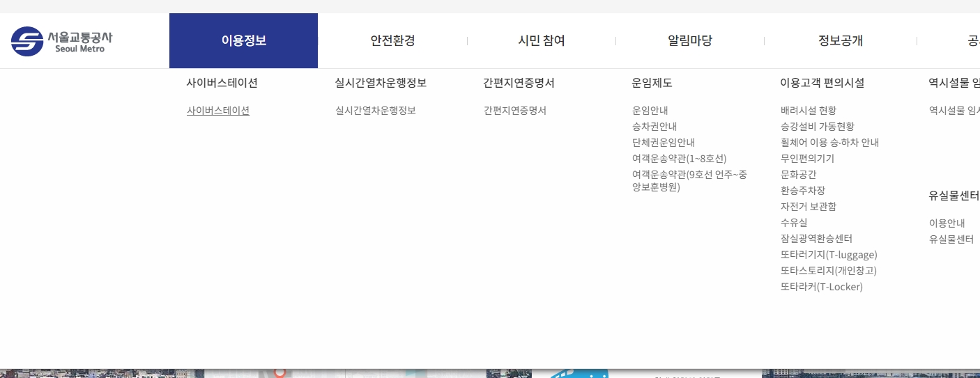Open the 간편지연증명서 submenu link

click(514, 110)
